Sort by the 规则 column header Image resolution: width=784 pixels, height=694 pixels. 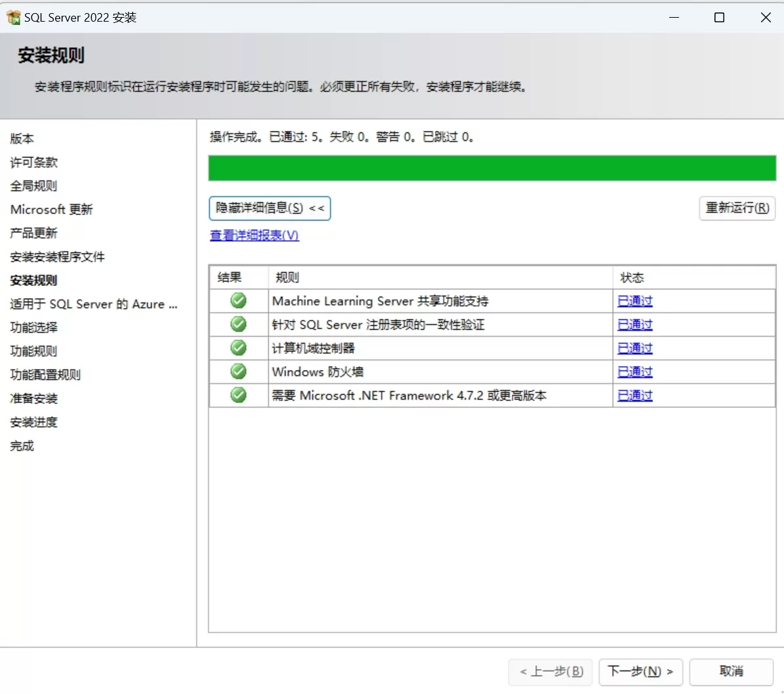(x=440, y=277)
